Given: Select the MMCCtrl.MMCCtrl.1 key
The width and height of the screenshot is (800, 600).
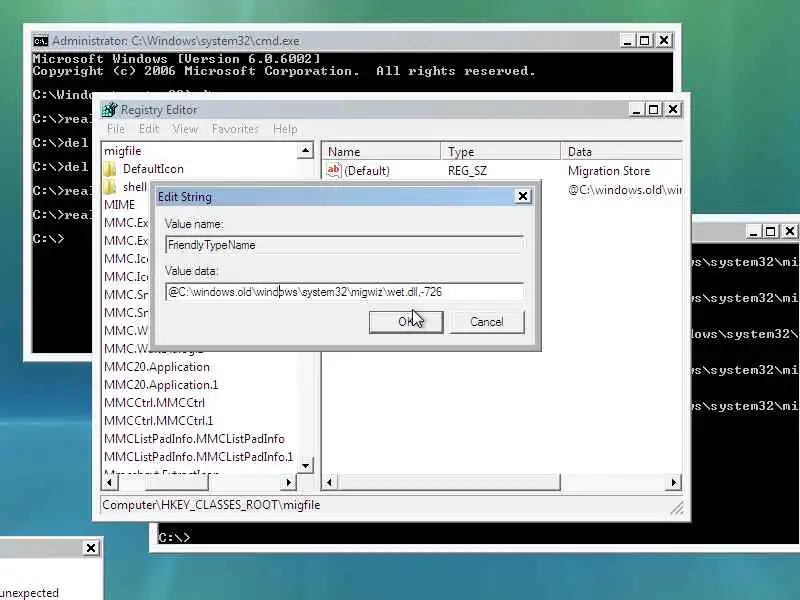Looking at the screenshot, I should 158,420.
